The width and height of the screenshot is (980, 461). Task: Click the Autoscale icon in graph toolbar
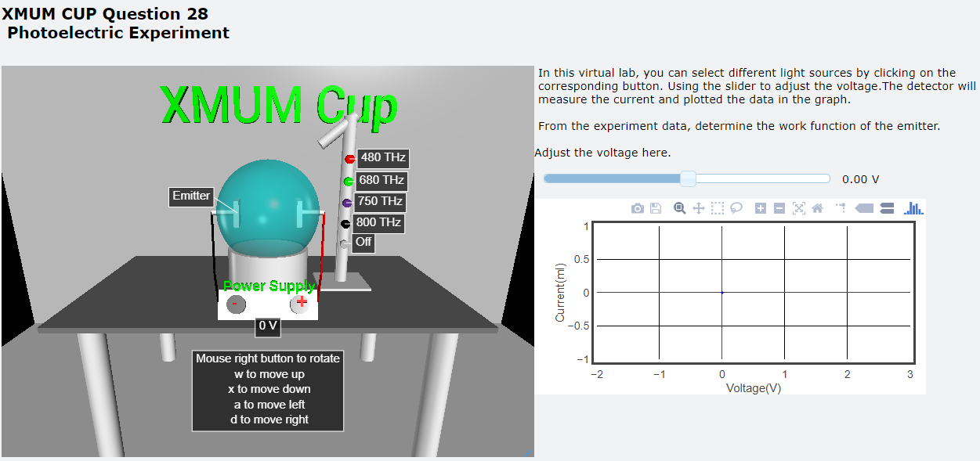[798, 208]
